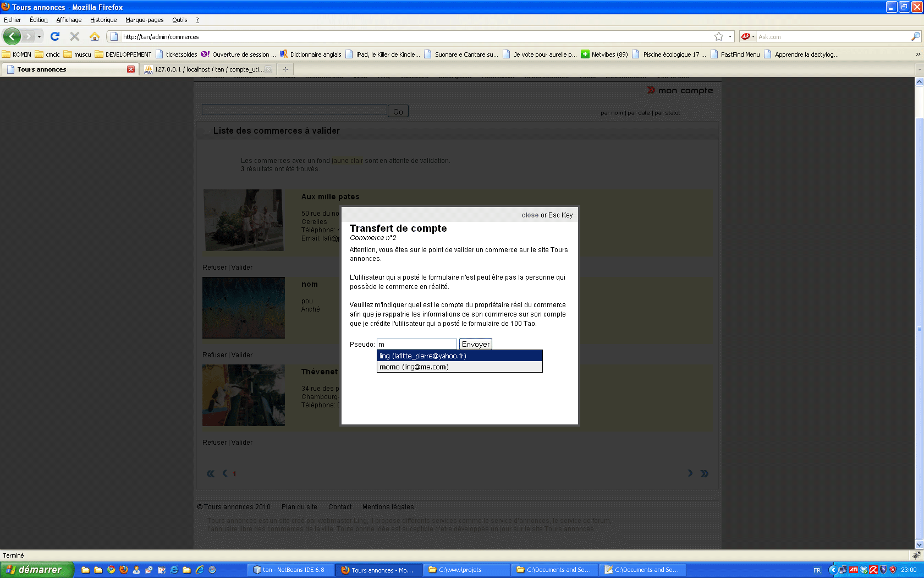Image resolution: width=924 pixels, height=578 pixels.
Task: Expand hidden tray icons with the arrow
Action: pos(833,570)
